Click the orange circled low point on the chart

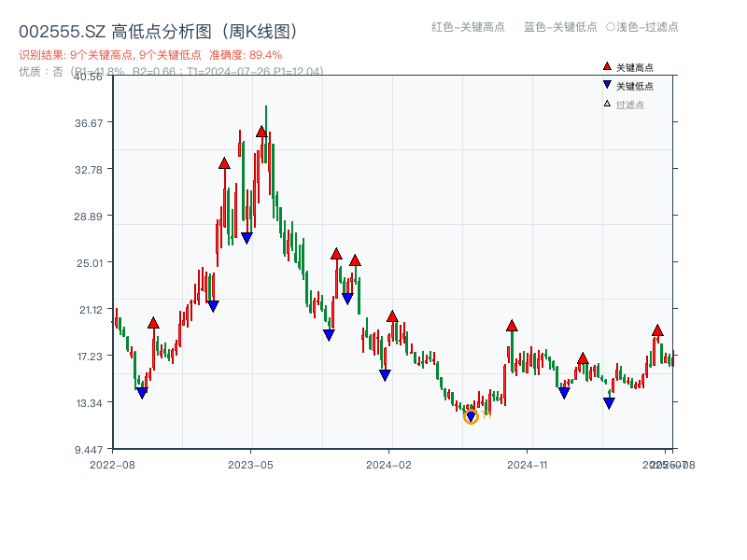point(471,417)
